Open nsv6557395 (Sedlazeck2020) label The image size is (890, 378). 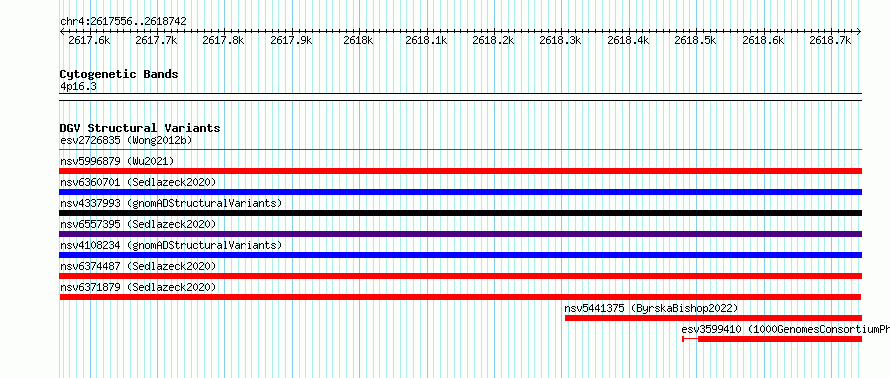[138, 224]
